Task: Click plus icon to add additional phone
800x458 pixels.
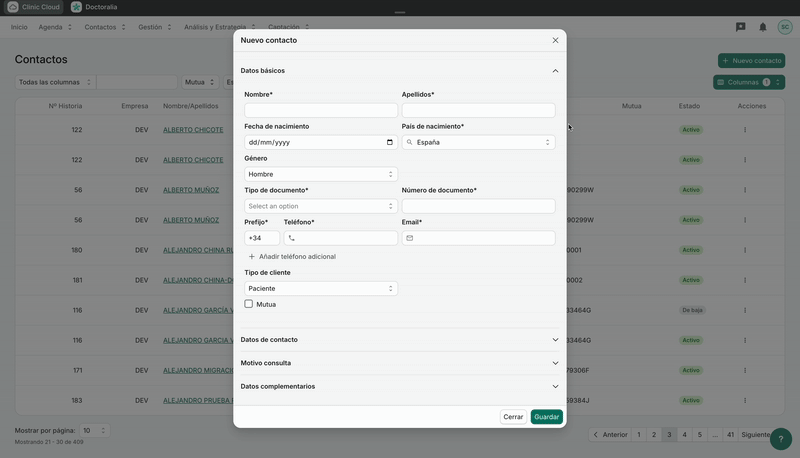Action: tap(252, 257)
